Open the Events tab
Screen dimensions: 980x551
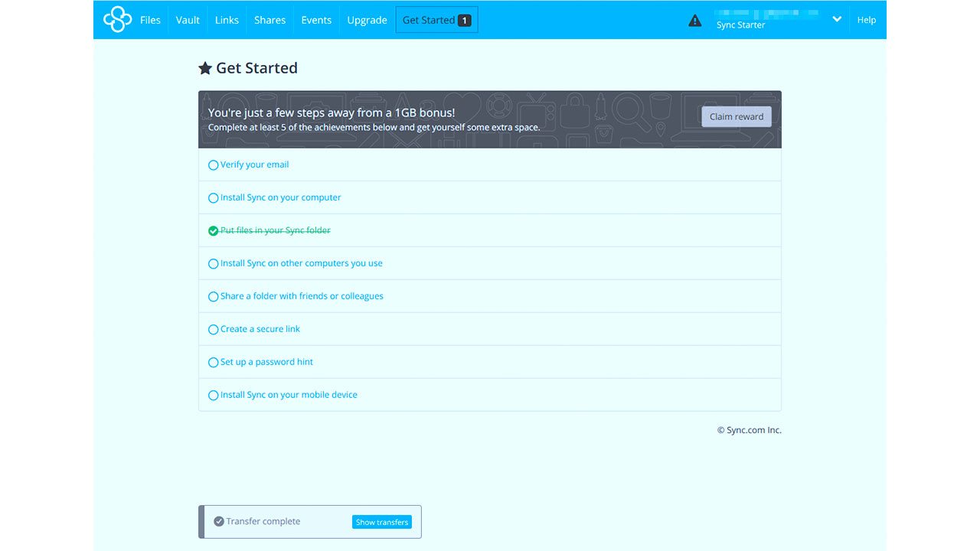pos(316,20)
